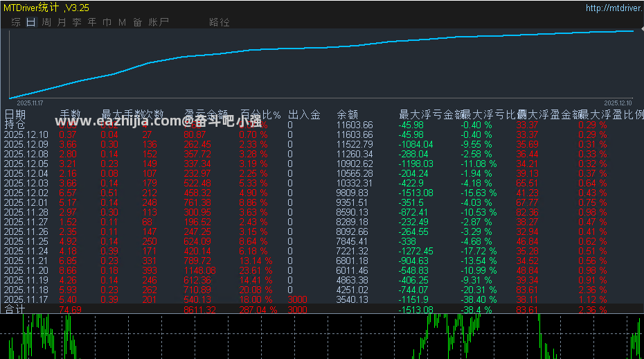Click max floating loss -1513.08 on 2025.12.02
Image resolution: width=644 pixels, height=359 pixels.
pos(415,193)
